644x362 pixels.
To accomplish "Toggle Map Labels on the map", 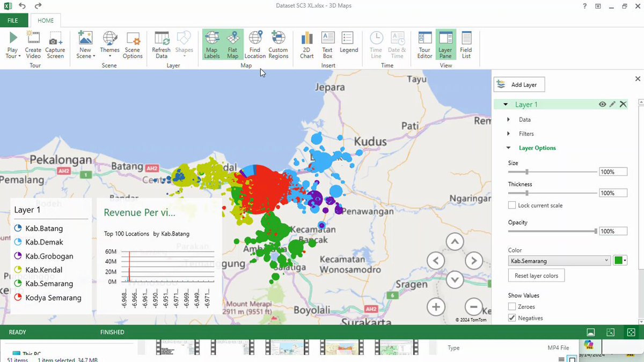I will [x=212, y=45].
